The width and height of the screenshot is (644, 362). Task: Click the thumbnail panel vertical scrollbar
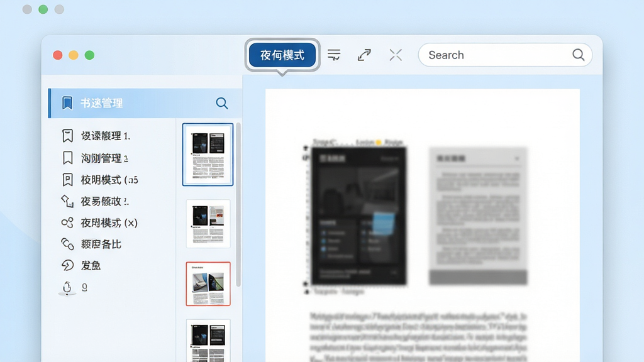(x=238, y=204)
